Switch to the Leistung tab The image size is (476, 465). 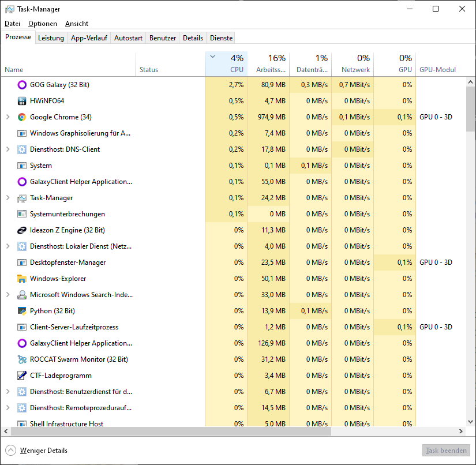pyautogui.click(x=51, y=38)
